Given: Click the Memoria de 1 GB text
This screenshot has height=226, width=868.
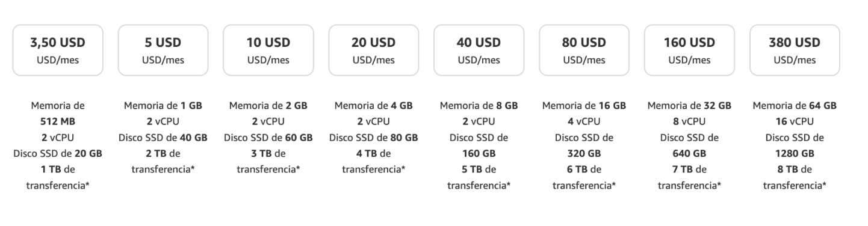Looking at the screenshot, I should (163, 106).
